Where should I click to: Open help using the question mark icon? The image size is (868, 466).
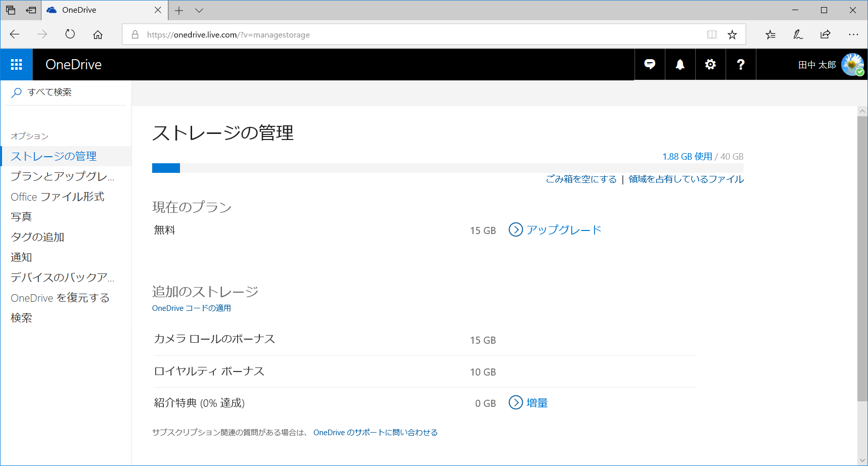(741, 64)
